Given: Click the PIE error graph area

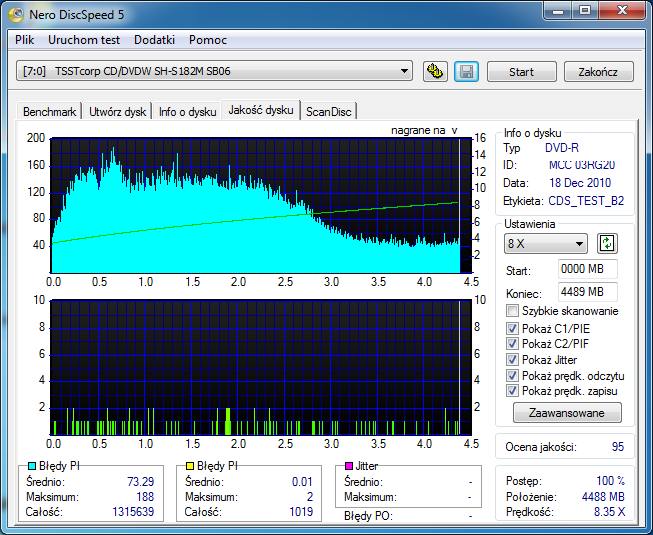Looking at the screenshot, I should click(x=261, y=206).
